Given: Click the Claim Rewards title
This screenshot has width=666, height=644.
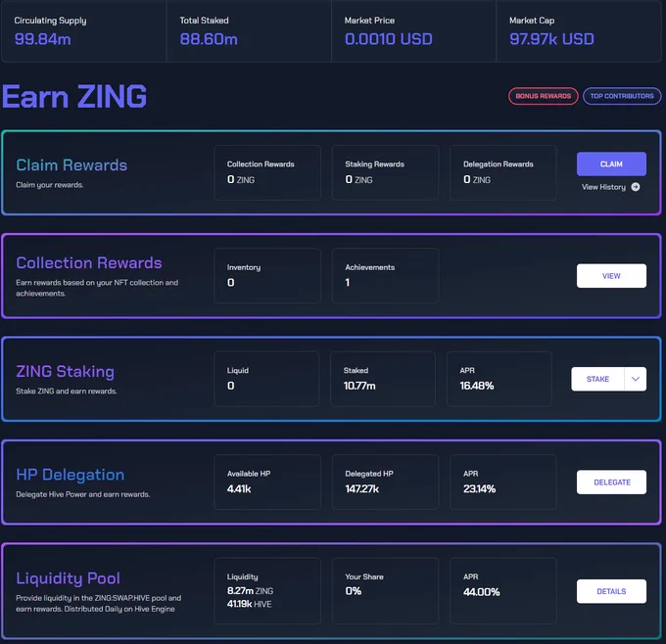Looking at the screenshot, I should pyautogui.click(x=71, y=165).
